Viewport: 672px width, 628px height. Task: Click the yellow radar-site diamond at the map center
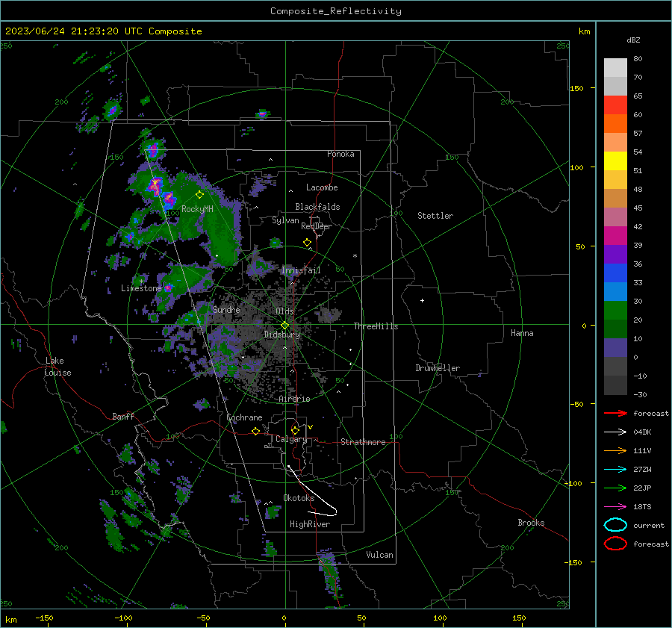point(285,326)
